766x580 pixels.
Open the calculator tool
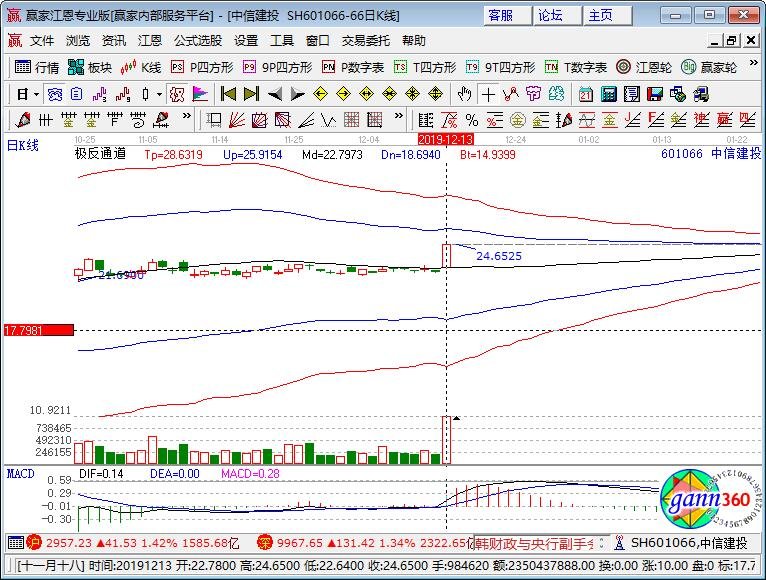pos(609,94)
